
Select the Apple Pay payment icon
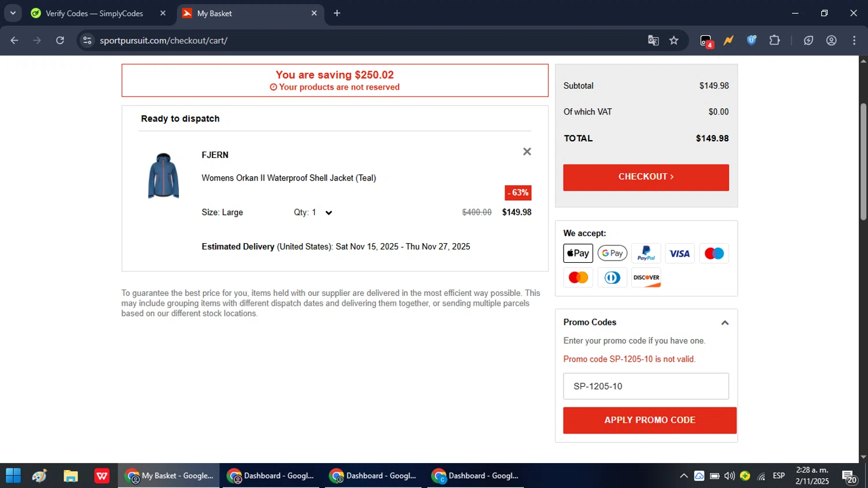578,254
